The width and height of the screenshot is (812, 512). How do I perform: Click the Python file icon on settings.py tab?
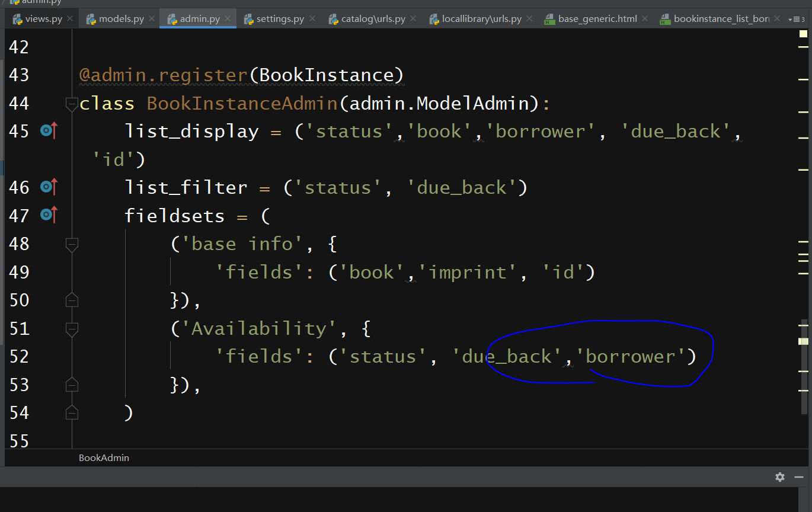click(249, 19)
